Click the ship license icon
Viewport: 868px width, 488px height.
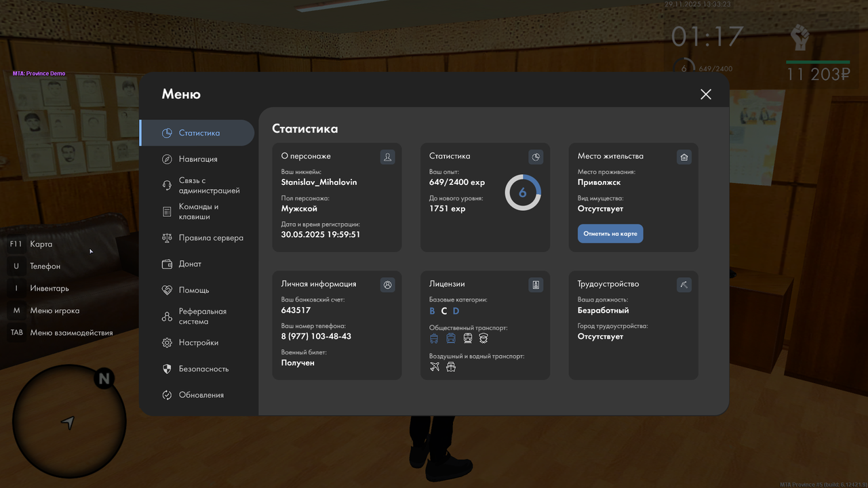click(451, 367)
